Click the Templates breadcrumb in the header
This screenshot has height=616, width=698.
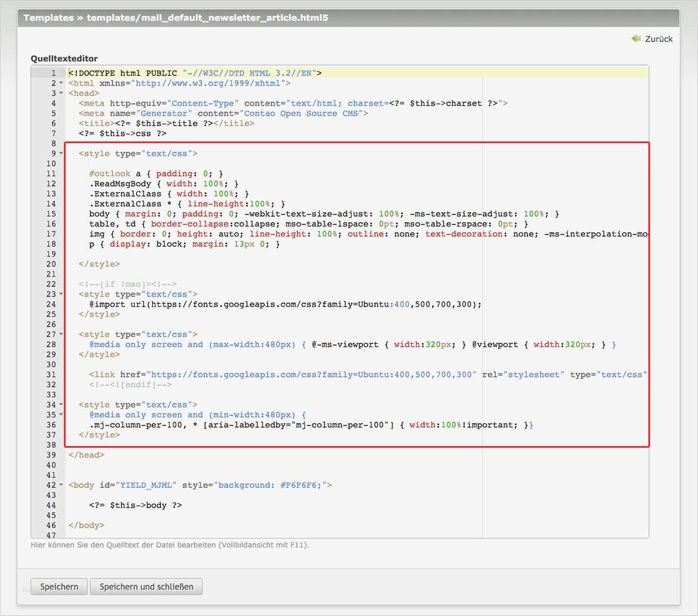pos(48,18)
